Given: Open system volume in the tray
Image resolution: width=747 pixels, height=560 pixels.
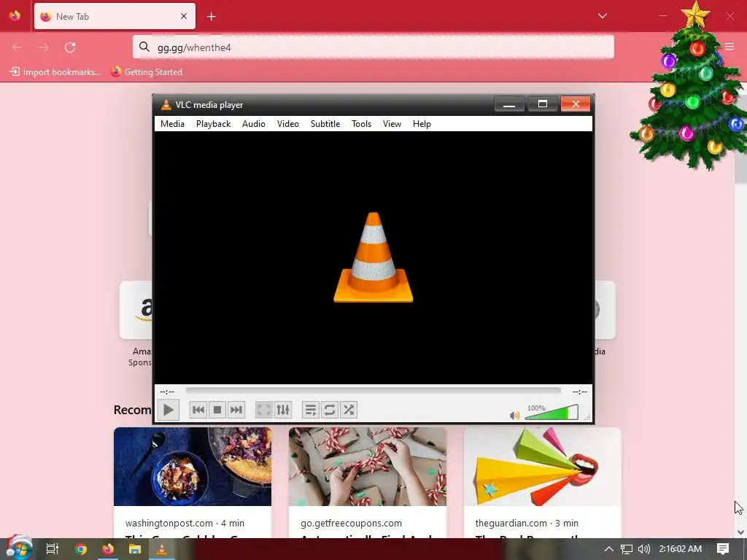Looking at the screenshot, I should [x=643, y=549].
